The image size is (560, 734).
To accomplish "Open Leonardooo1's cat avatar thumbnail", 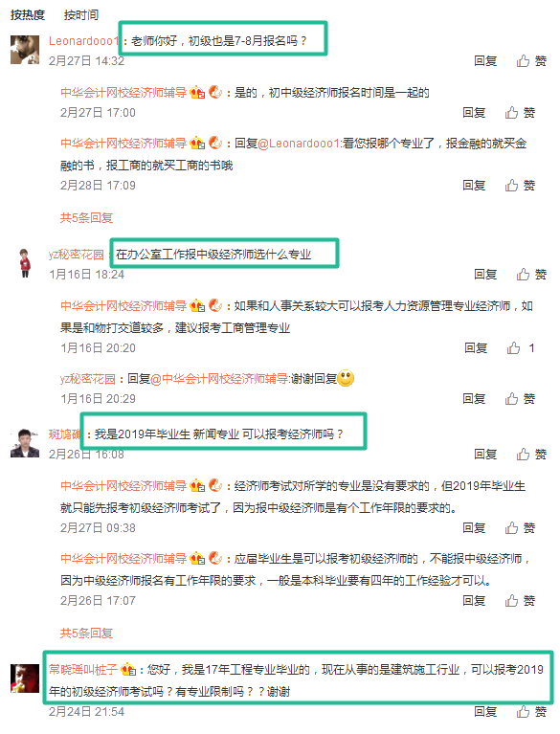I will coord(25,49).
